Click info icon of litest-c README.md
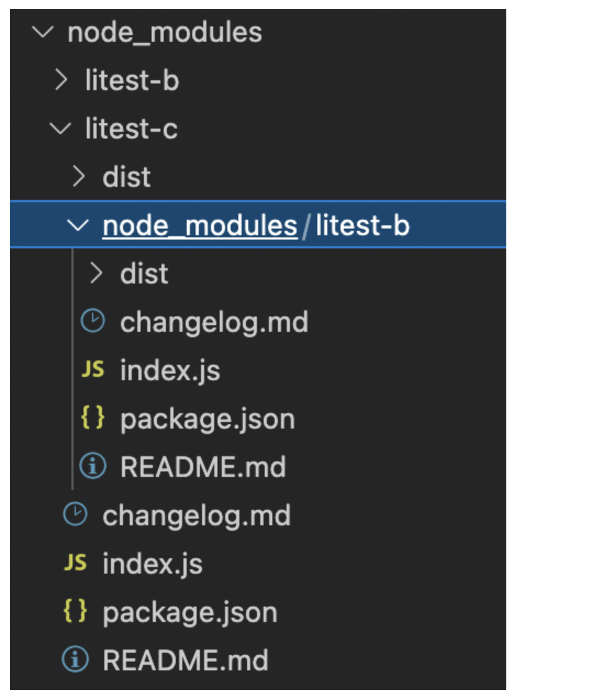The image size is (592, 700). (x=75, y=660)
